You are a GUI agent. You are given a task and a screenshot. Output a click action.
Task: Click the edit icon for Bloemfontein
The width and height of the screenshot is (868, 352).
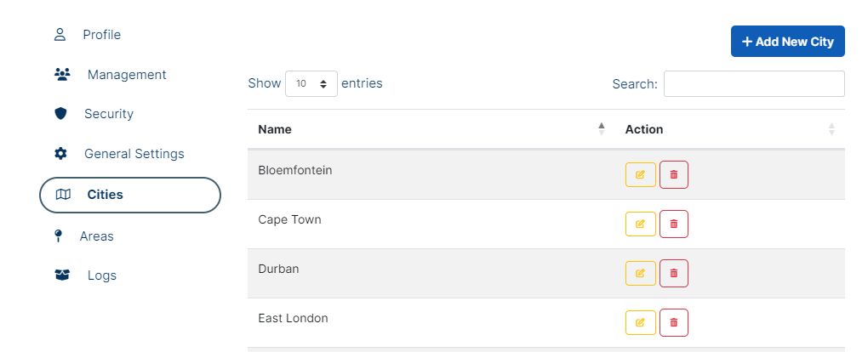tap(640, 174)
